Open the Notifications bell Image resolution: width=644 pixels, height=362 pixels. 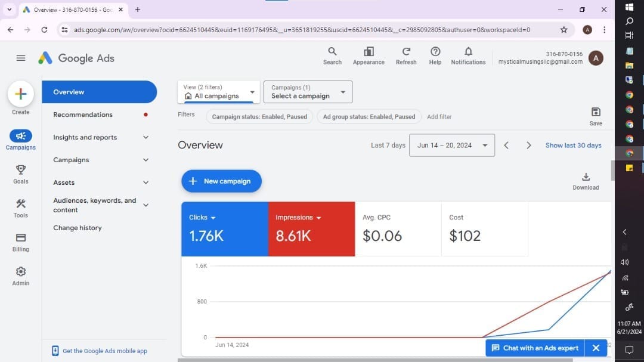(x=468, y=56)
